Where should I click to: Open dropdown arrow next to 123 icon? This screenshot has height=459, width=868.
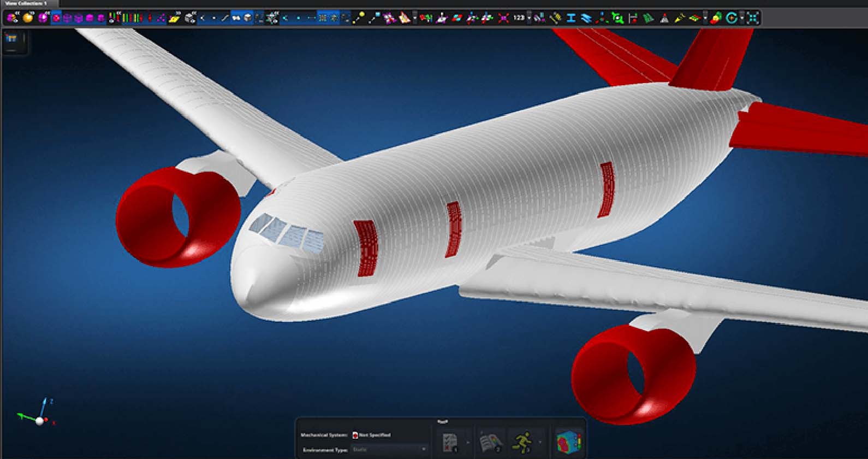coord(529,18)
